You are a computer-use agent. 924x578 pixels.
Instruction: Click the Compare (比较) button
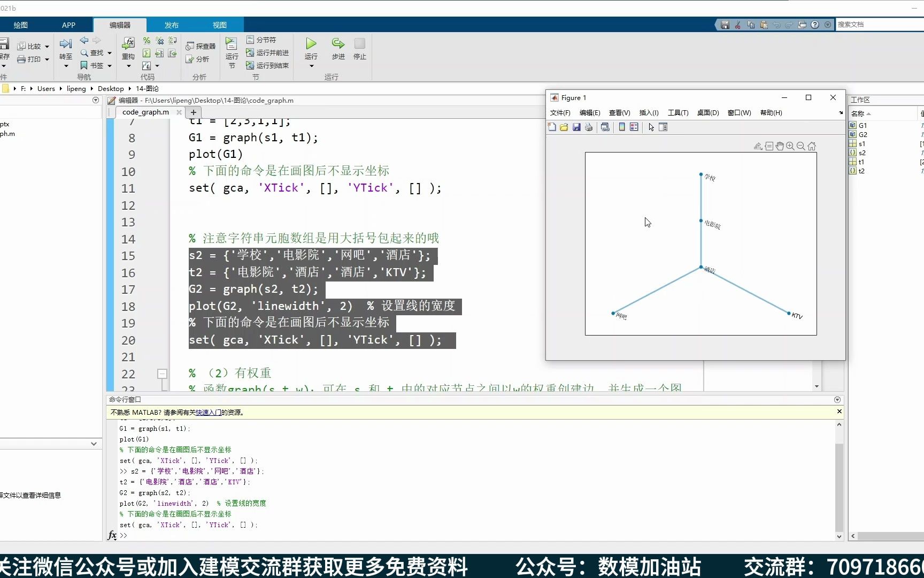click(29, 46)
